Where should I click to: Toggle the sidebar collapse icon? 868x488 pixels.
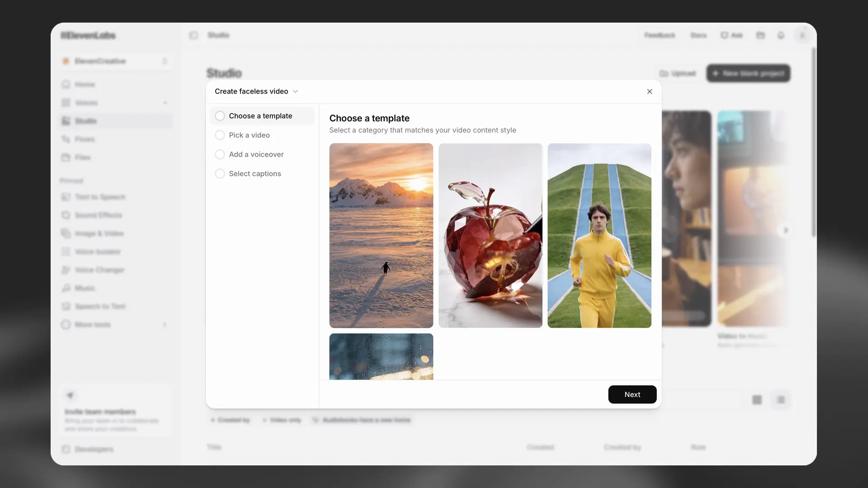(193, 35)
